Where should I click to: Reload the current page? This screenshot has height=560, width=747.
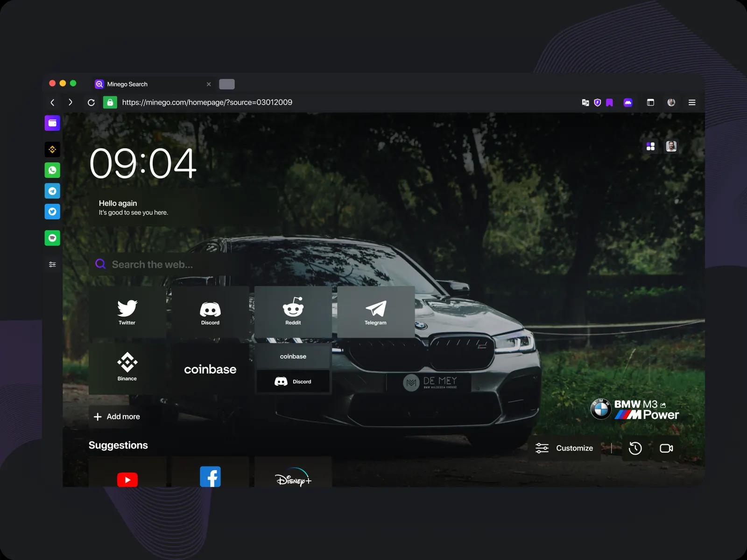[91, 103]
